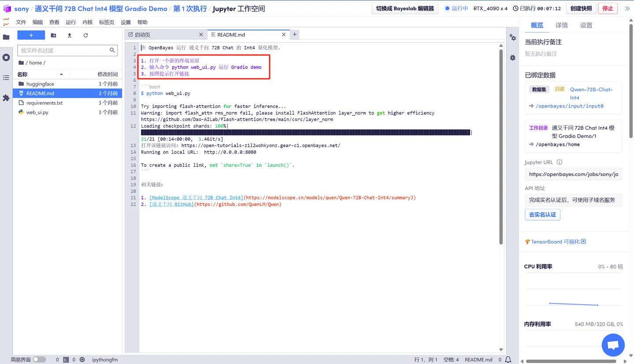Click the settings gear icon in status bar
The width and height of the screenshot is (634, 364).
(82, 360)
